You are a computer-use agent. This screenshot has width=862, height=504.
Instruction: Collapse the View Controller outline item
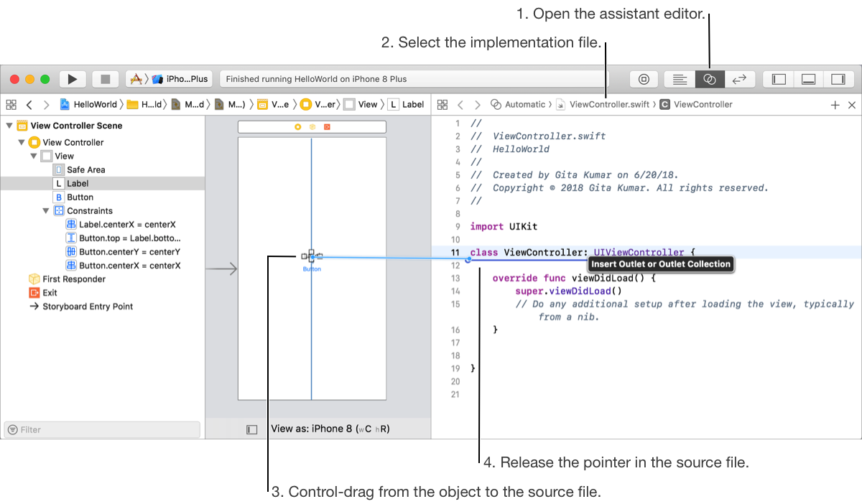[22, 142]
